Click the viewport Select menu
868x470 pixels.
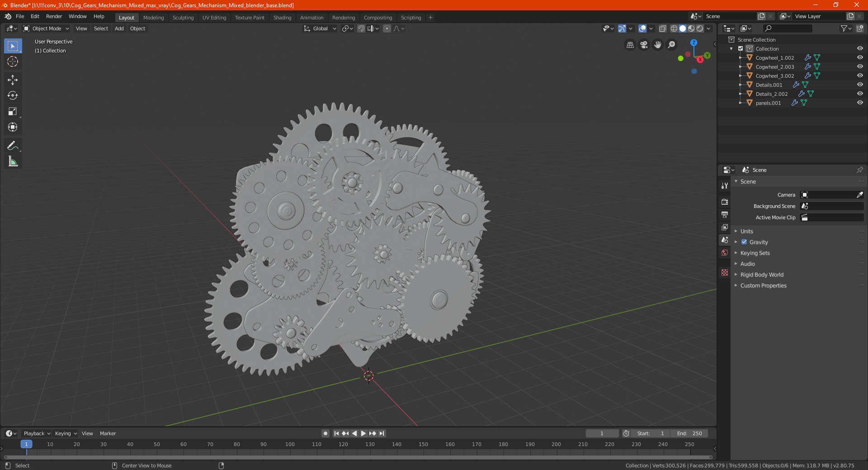click(x=101, y=28)
